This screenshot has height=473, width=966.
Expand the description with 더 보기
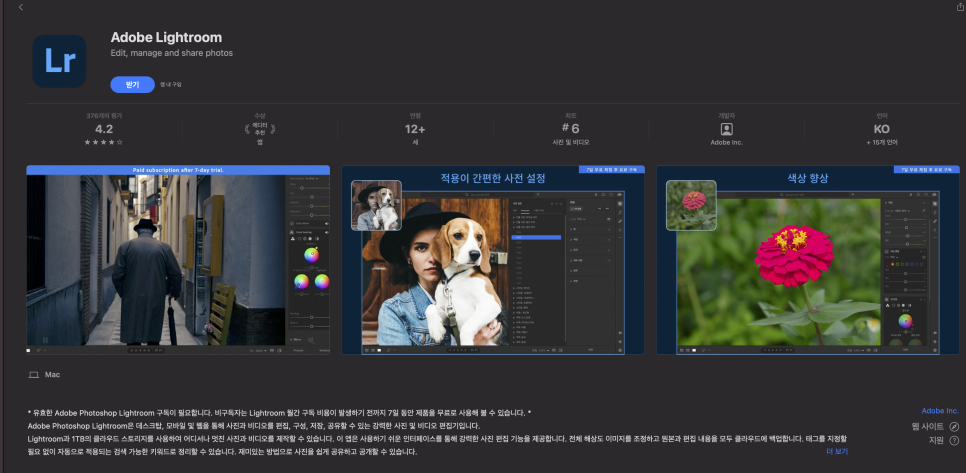pos(837,451)
